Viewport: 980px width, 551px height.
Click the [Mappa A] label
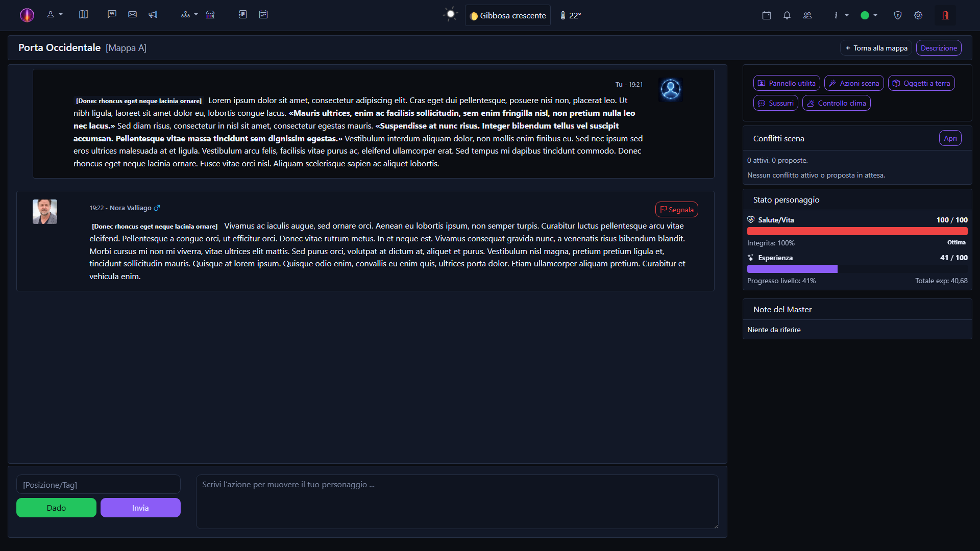[x=126, y=48]
